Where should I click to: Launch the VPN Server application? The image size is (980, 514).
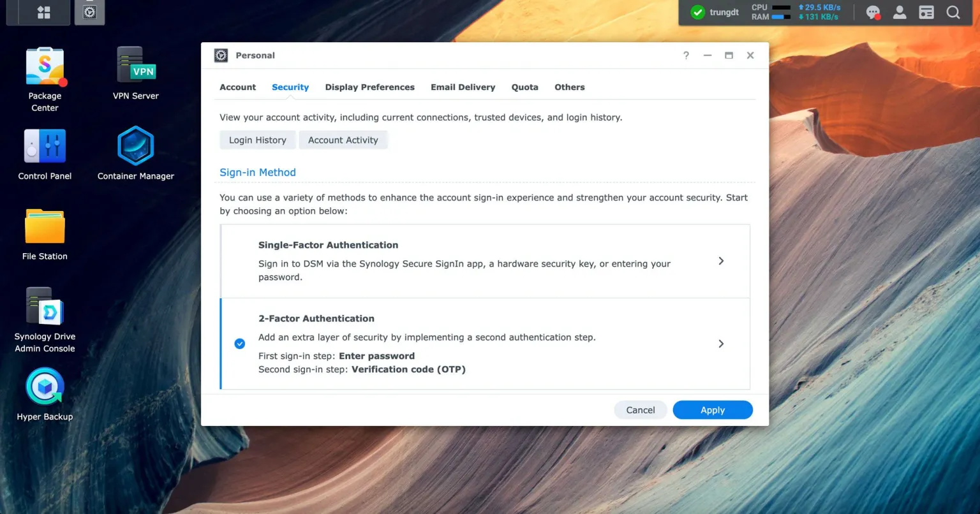(x=135, y=70)
